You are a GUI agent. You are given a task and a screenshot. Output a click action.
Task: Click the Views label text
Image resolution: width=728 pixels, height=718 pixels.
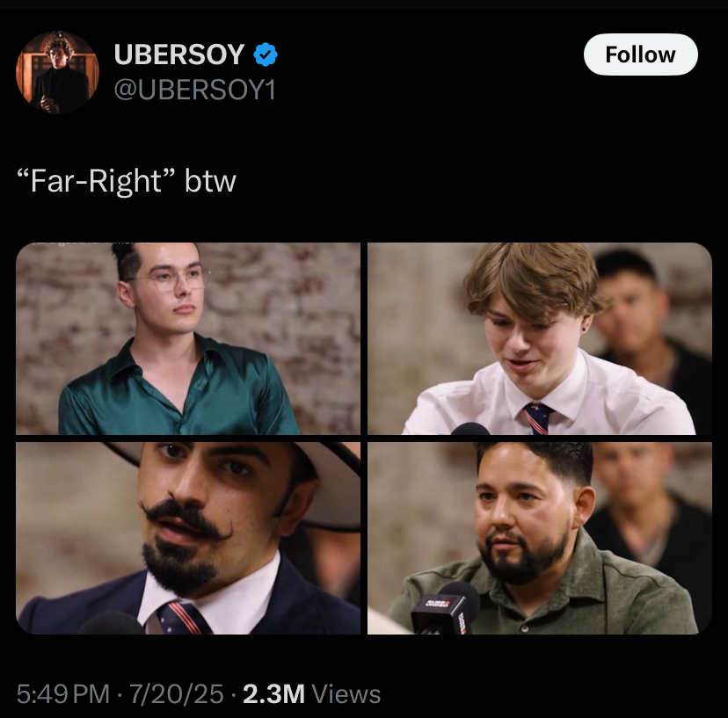346,694
